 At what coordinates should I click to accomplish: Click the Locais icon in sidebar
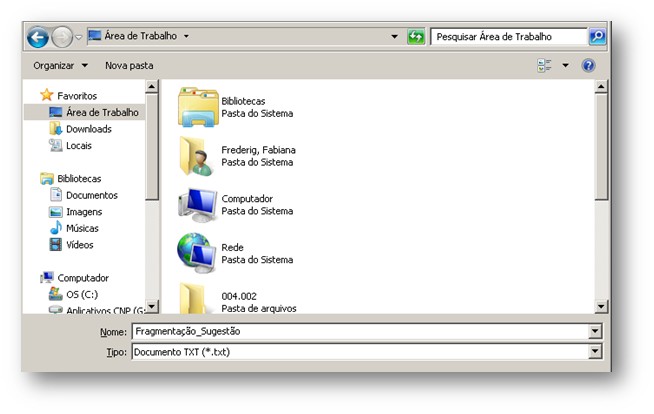pyautogui.click(x=55, y=145)
